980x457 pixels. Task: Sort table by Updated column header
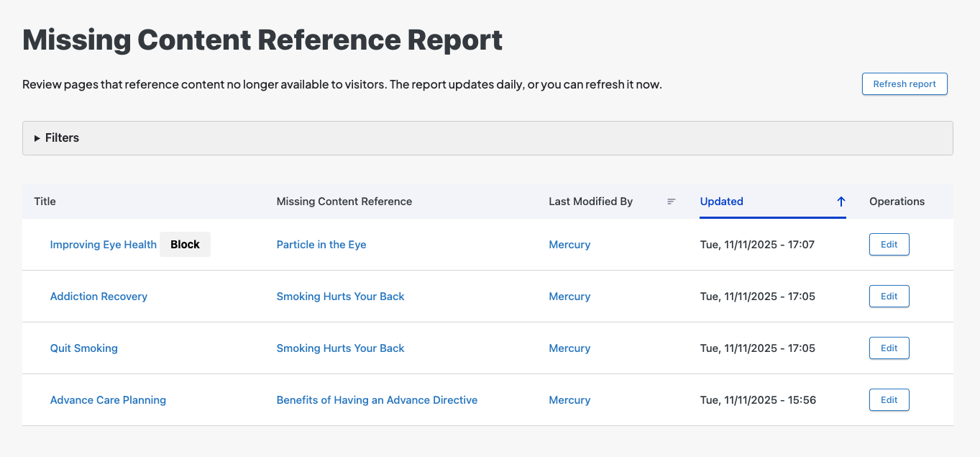tap(721, 202)
